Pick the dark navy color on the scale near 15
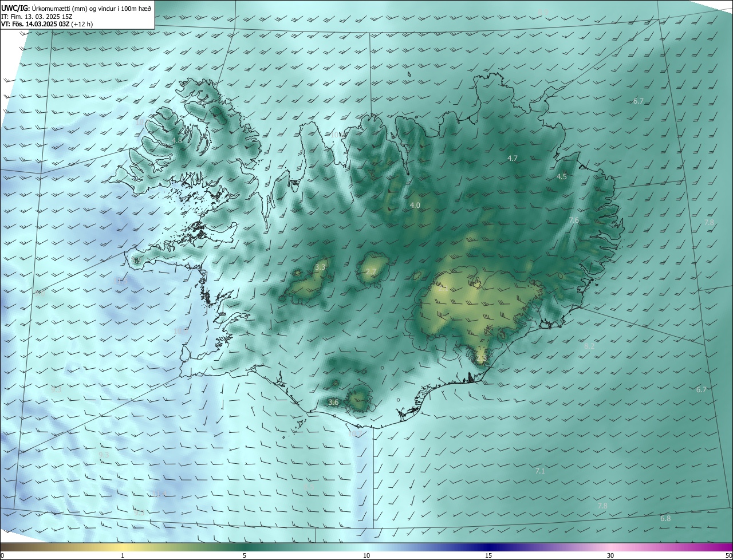The width and height of the screenshot is (733, 560). pos(488,547)
